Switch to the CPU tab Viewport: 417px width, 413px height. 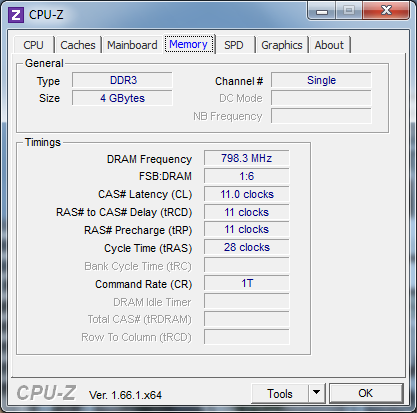pos(33,45)
